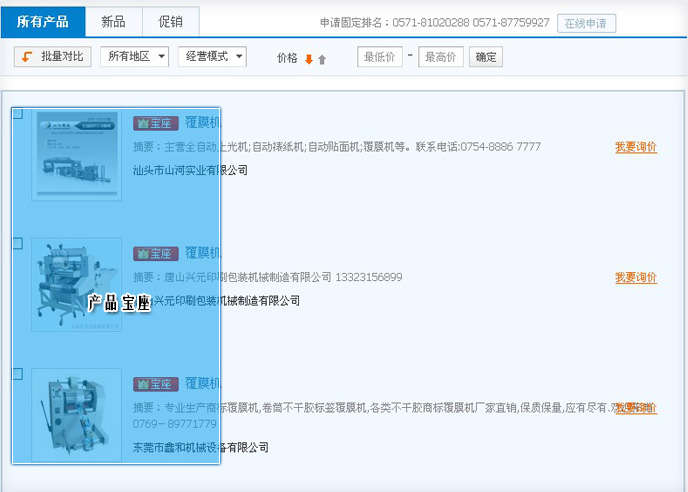Tick the checkbox for the 汕头市山河实业 product

[x=17, y=113]
